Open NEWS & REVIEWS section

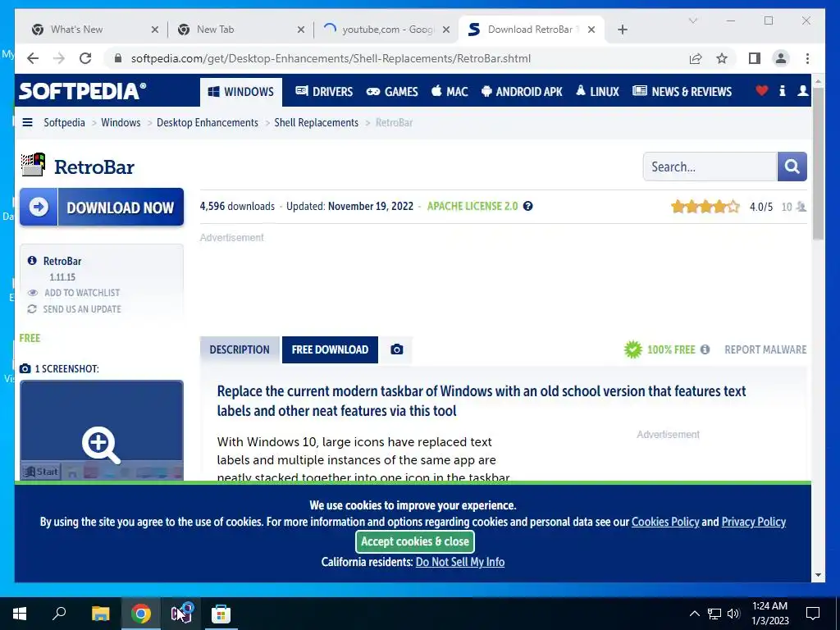[682, 92]
